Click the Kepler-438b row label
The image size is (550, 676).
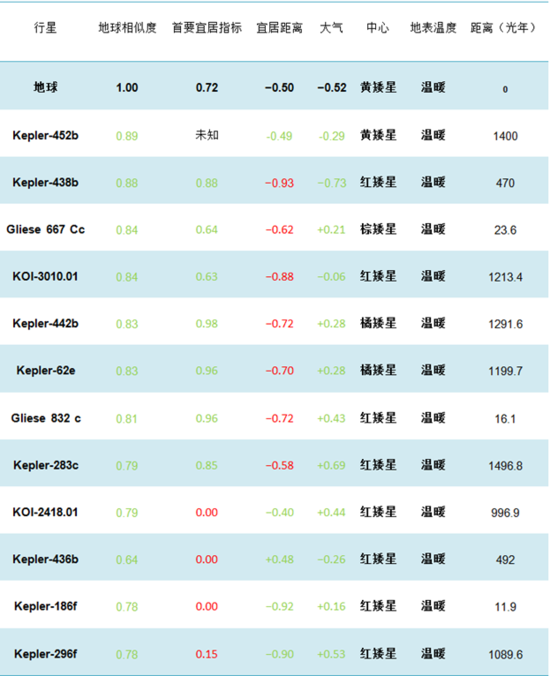tap(45, 182)
